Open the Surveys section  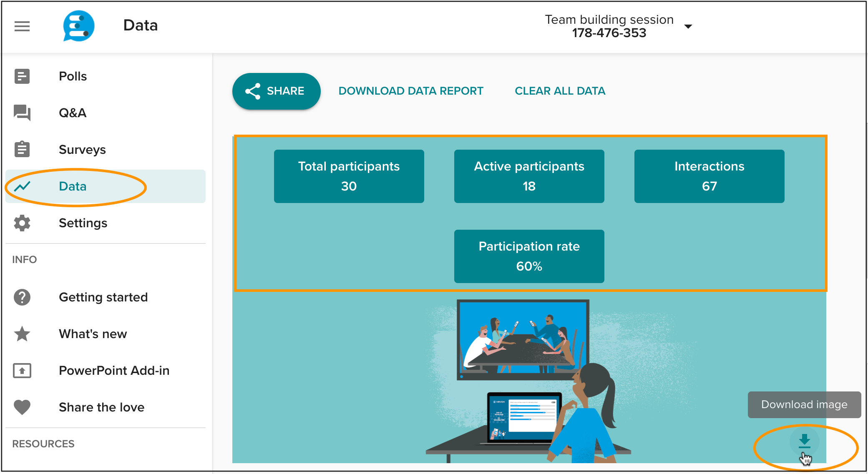106,150
